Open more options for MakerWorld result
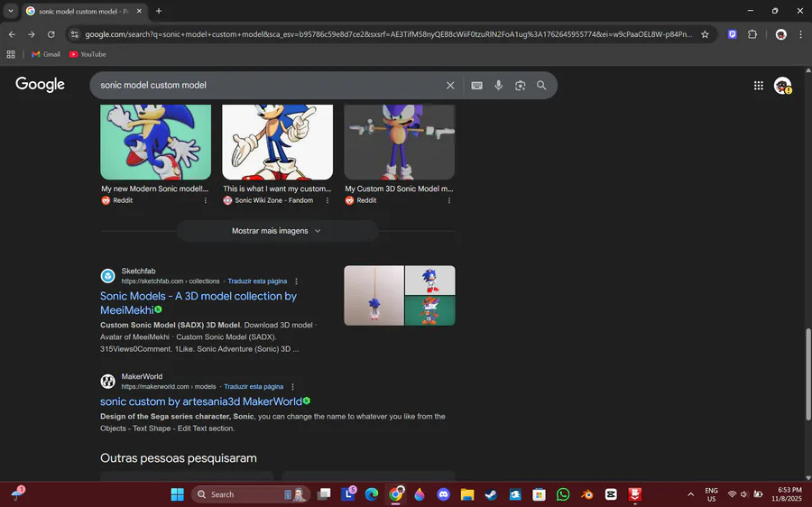Image resolution: width=812 pixels, height=507 pixels. [292, 387]
